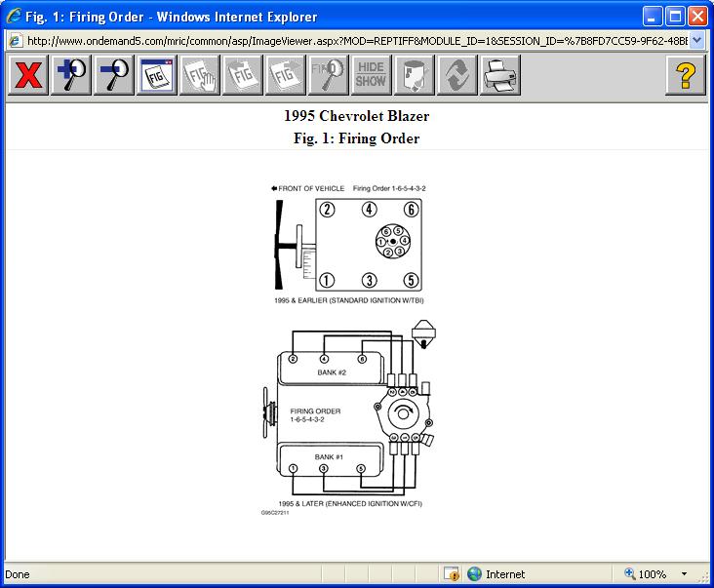Screen dimensions: 714x588
Task: Click the '1995 & EARLIER (STANDARD IGNITION W/TBI)' caption
Action: point(349,300)
